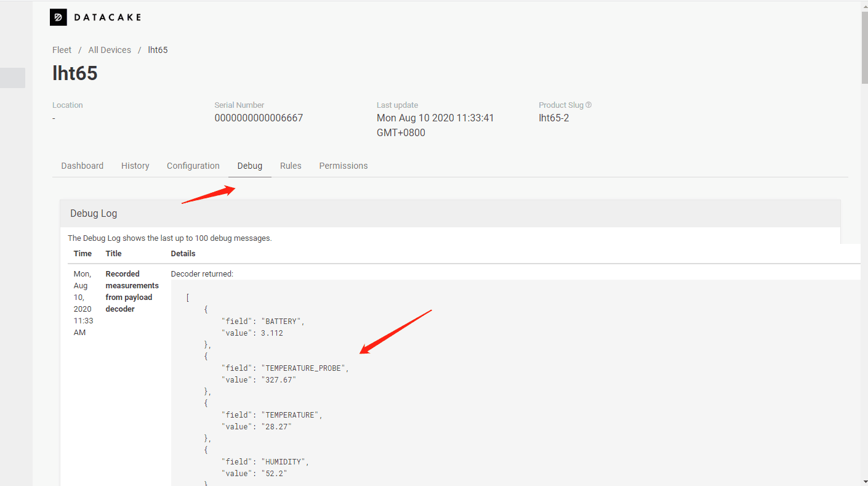Click the BATTERY field line
The height and width of the screenshot is (486, 868).
pos(263,322)
